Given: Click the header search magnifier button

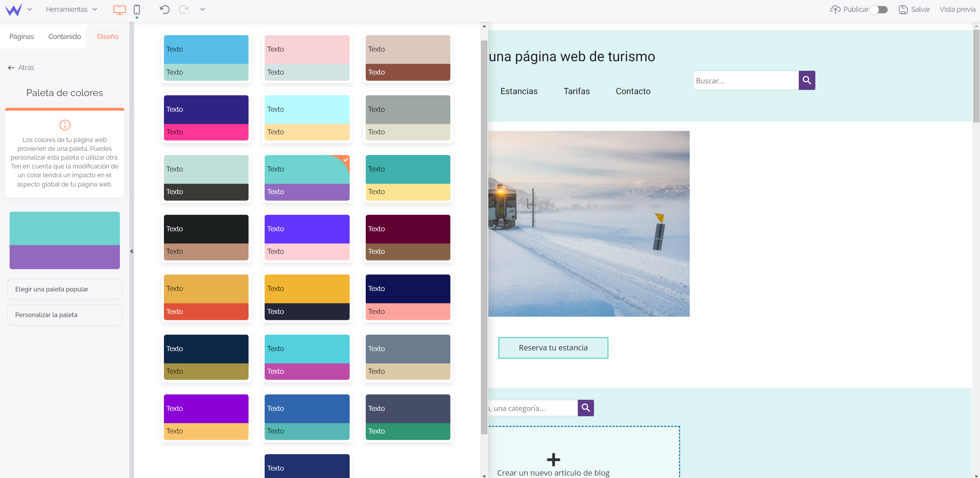Looking at the screenshot, I should pos(807,80).
